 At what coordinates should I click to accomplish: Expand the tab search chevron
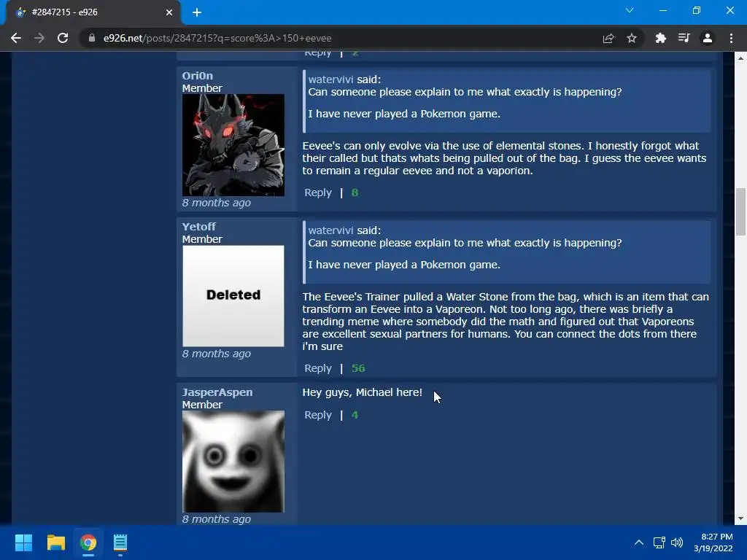(630, 10)
